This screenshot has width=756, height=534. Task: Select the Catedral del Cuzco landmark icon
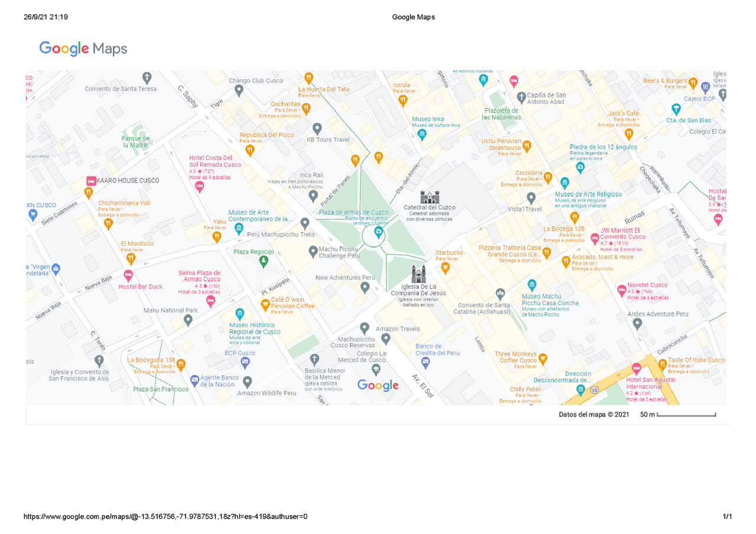click(430, 197)
